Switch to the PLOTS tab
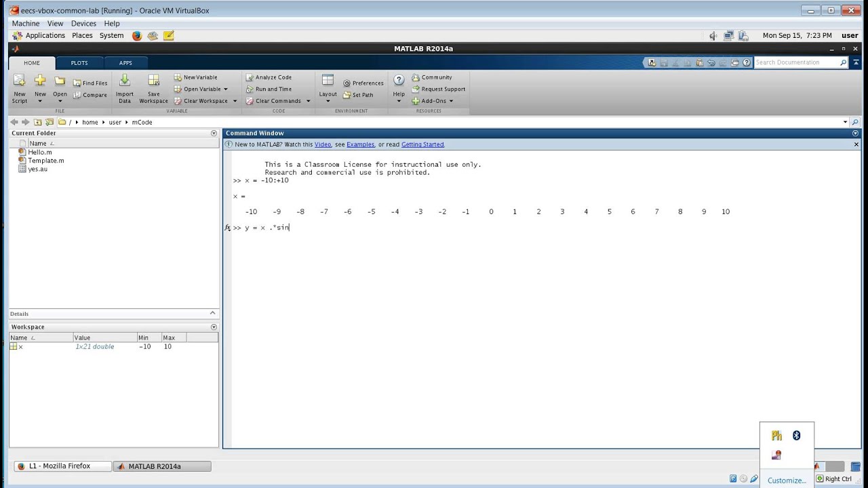 79,63
